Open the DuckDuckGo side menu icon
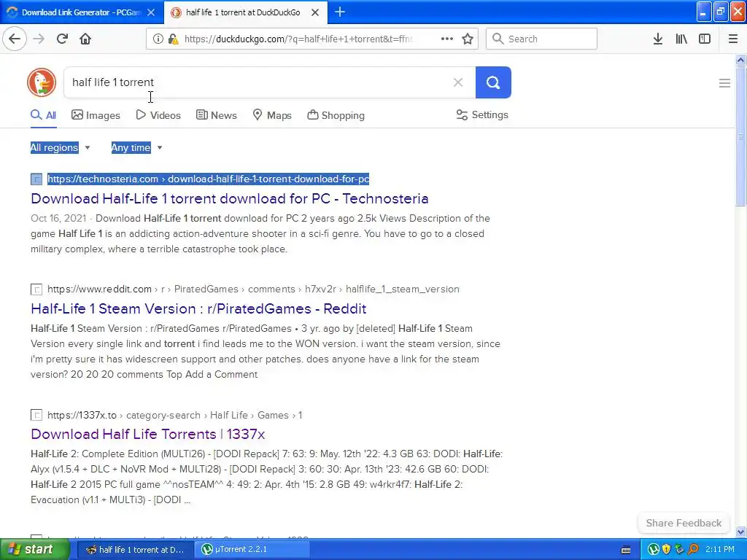Screen dimensions: 747x560 tap(724, 83)
